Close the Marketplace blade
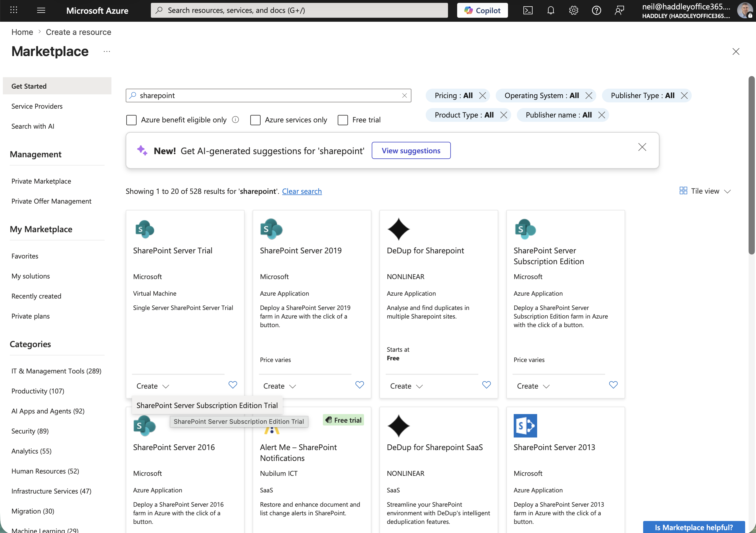The width and height of the screenshot is (756, 533). click(736, 51)
